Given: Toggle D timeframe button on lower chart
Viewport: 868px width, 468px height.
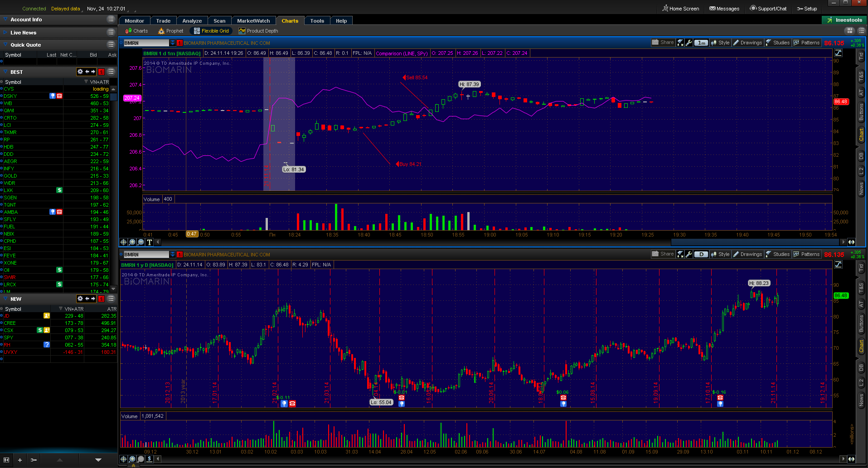Looking at the screenshot, I should coord(701,254).
